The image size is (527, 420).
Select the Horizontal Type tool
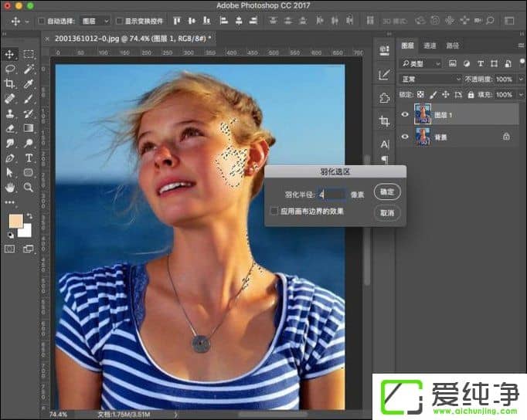pyautogui.click(x=29, y=157)
